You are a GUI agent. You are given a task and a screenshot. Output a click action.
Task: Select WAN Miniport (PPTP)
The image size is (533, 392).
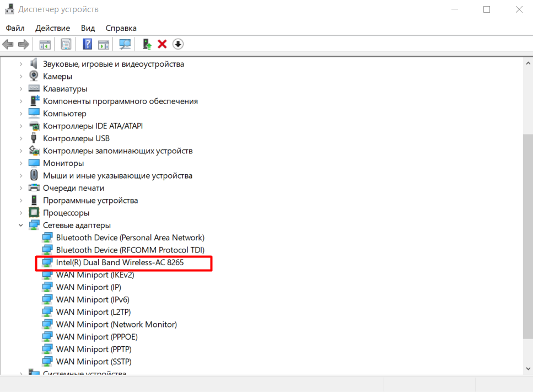(94, 349)
